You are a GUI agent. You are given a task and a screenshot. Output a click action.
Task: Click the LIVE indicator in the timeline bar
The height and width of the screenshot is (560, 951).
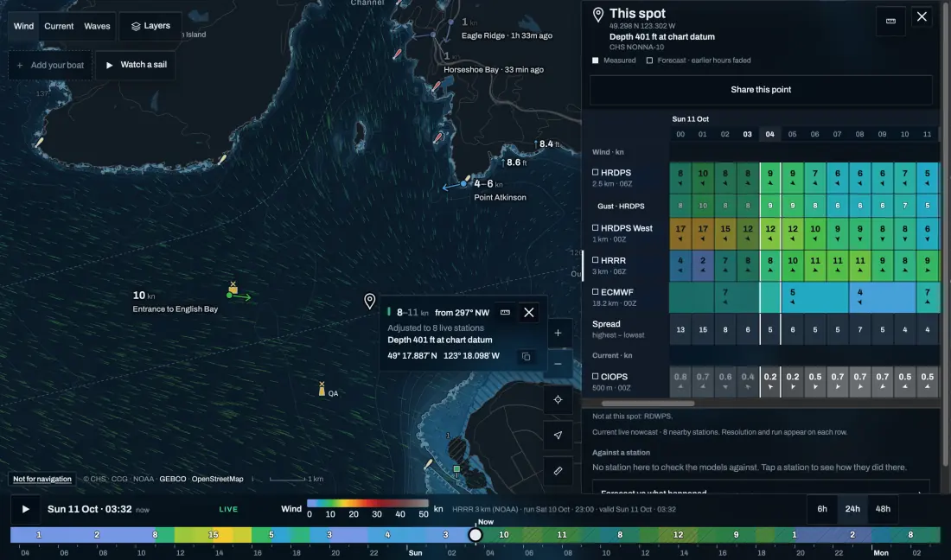228,509
